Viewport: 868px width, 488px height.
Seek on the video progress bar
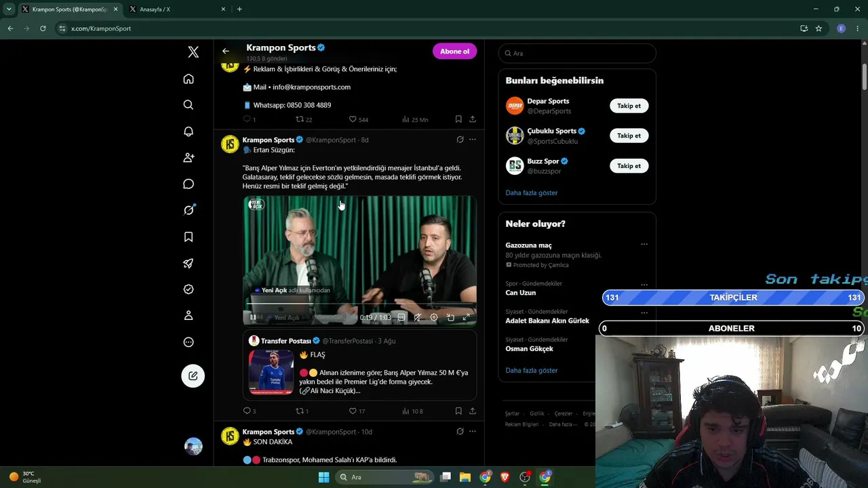coord(359,304)
